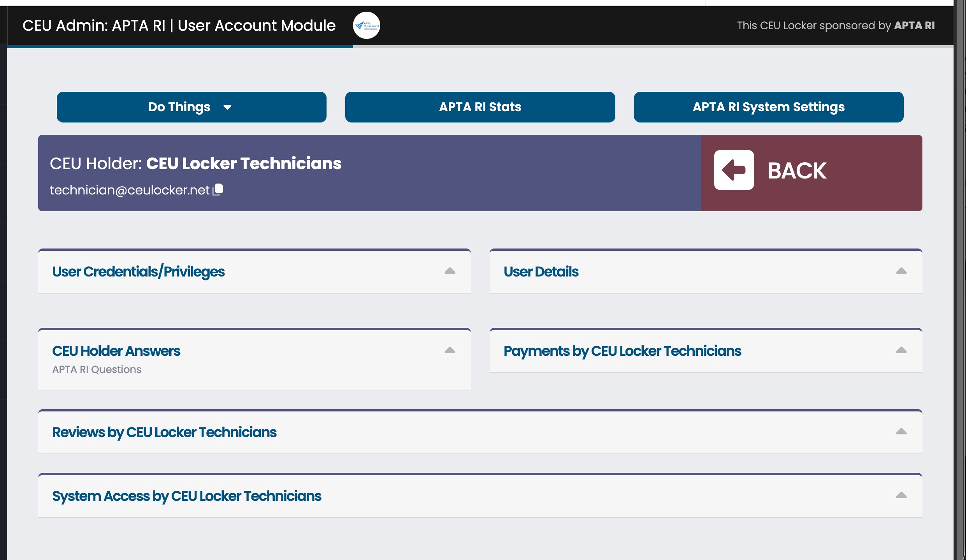Open APTA RI System Settings
966x560 pixels.
point(768,107)
